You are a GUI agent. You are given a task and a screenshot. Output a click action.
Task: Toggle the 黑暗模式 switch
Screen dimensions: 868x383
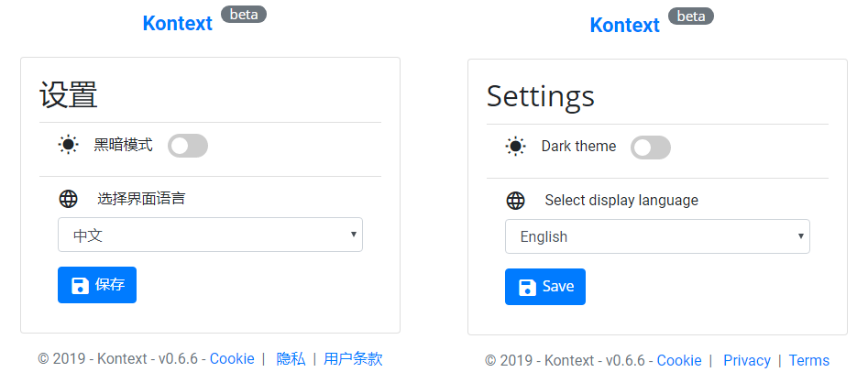coord(188,146)
